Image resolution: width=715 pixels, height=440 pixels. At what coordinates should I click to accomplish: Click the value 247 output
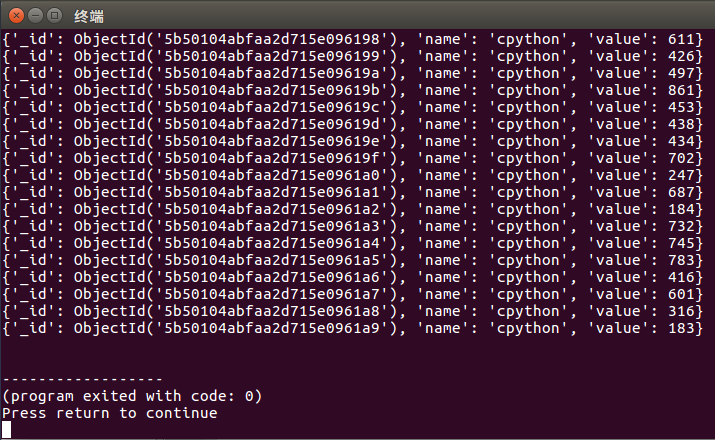[681, 176]
